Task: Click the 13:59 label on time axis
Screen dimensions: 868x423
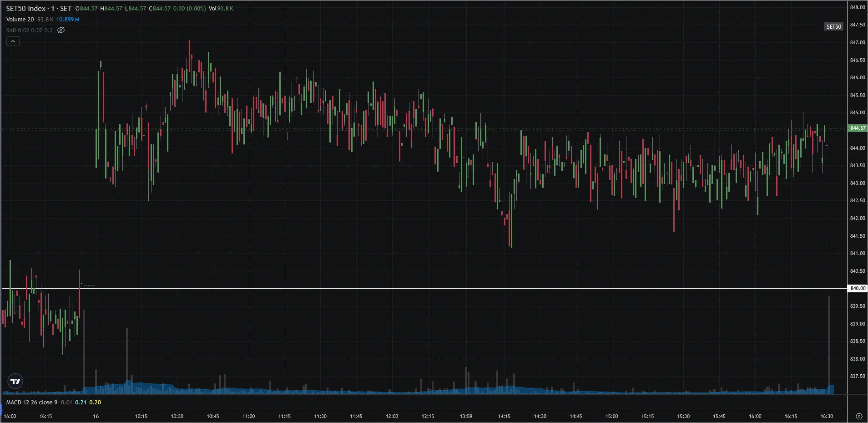Action: (x=466, y=416)
